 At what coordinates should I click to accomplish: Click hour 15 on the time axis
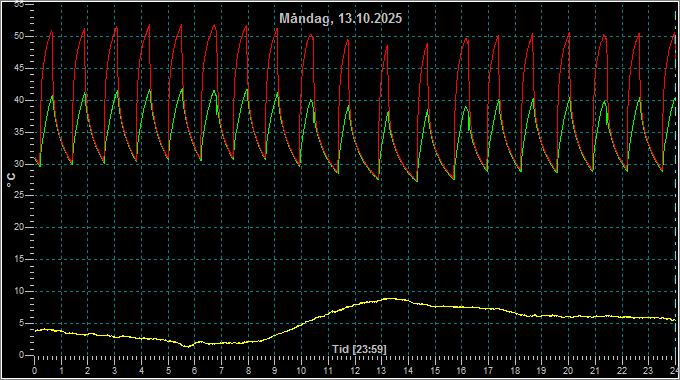tap(435, 371)
